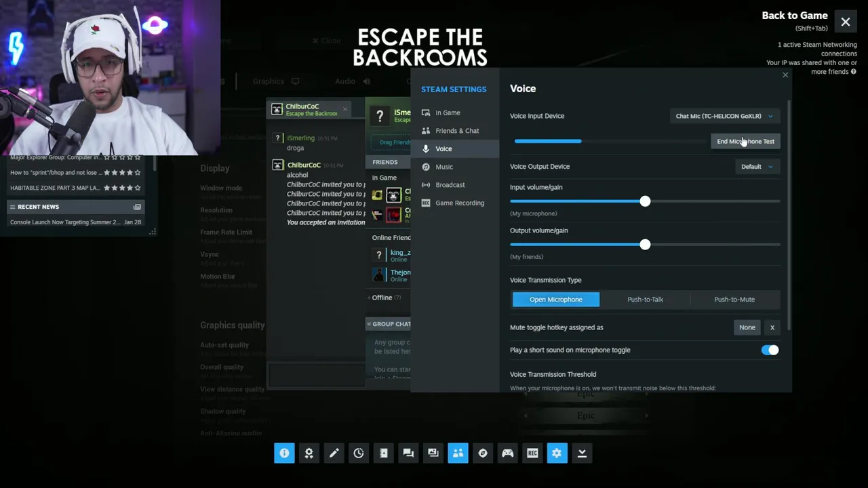Click the FRIENDS header in friends list
868x488 pixels.
[388, 162]
